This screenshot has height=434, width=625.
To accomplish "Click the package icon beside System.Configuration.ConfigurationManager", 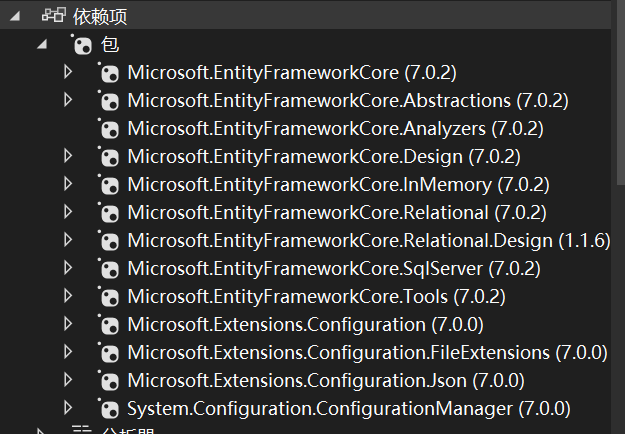I will point(109,409).
